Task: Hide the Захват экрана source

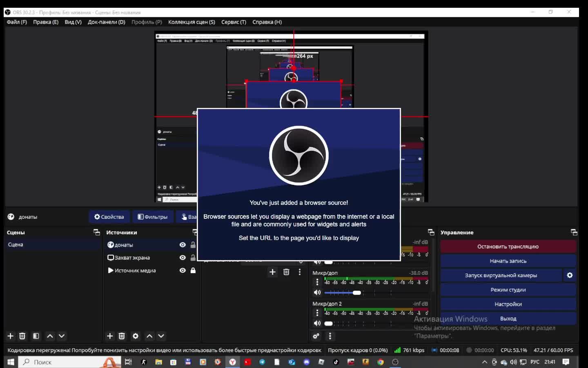Action: (183, 258)
